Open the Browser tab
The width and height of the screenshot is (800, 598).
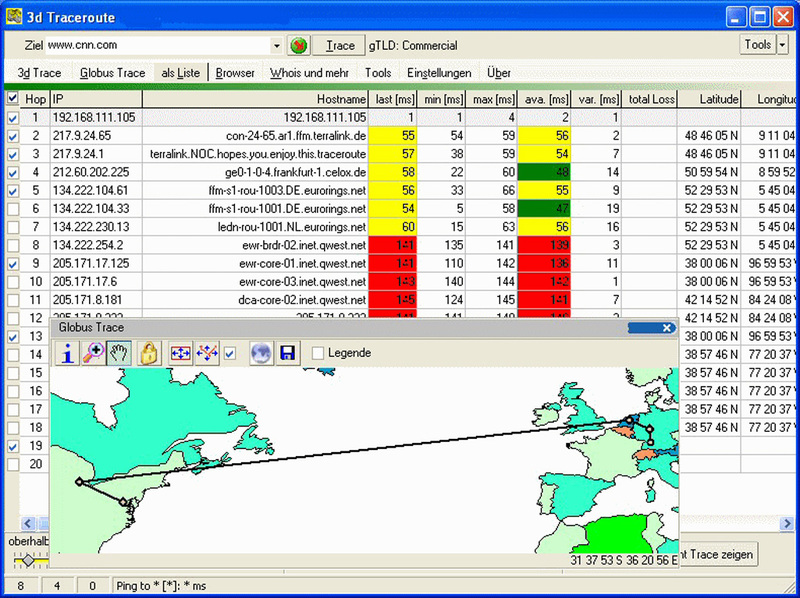235,73
